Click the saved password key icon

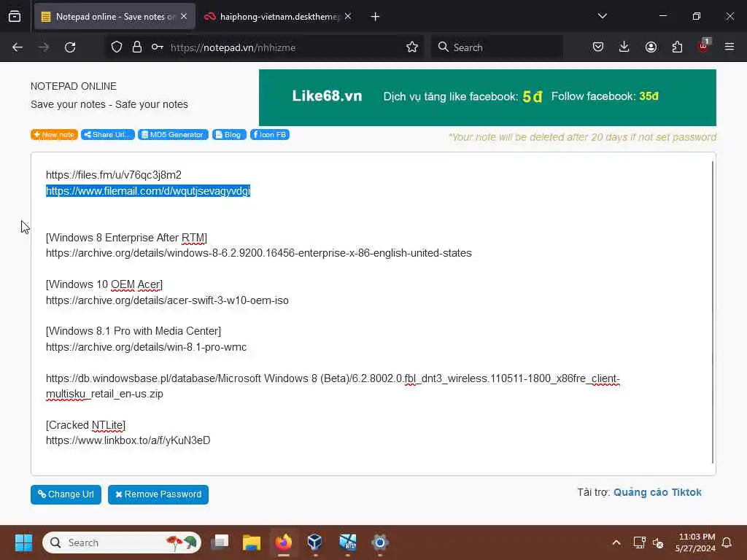click(158, 47)
